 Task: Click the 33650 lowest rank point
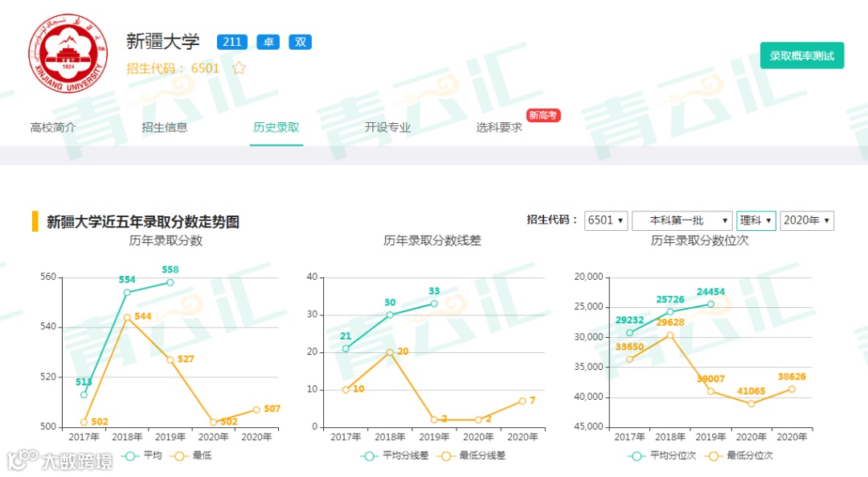point(629,360)
